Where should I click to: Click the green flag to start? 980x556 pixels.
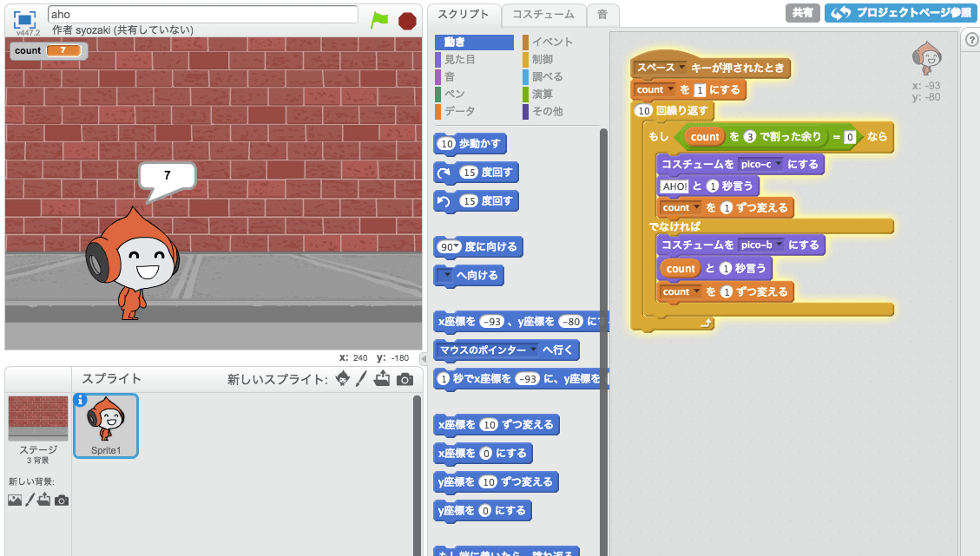[x=379, y=20]
